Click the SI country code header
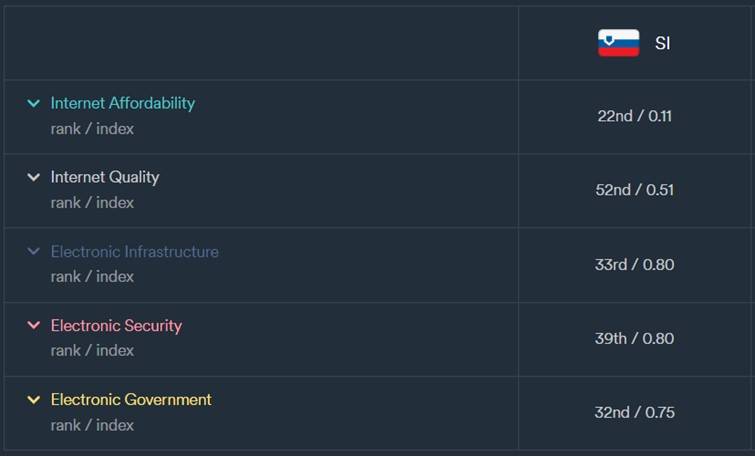The width and height of the screenshot is (755, 457). (662, 44)
